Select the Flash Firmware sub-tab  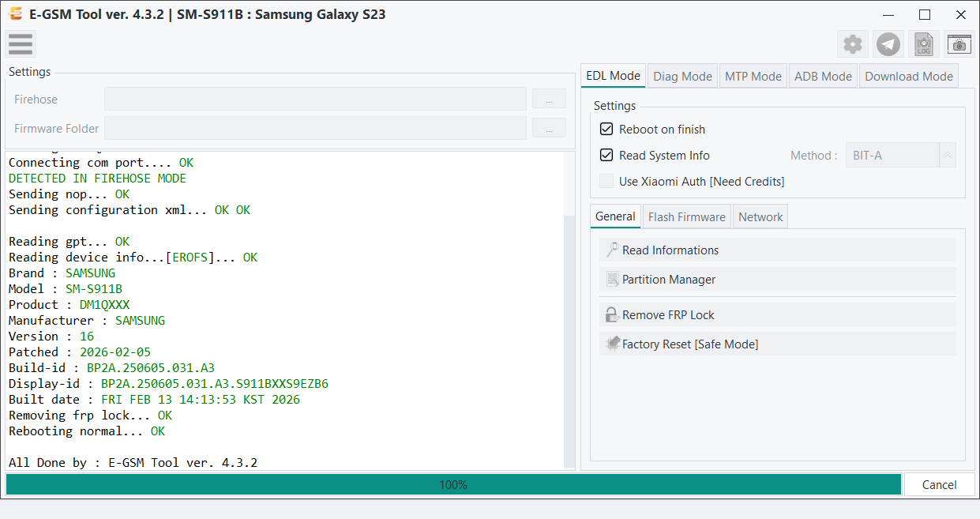[x=686, y=216]
